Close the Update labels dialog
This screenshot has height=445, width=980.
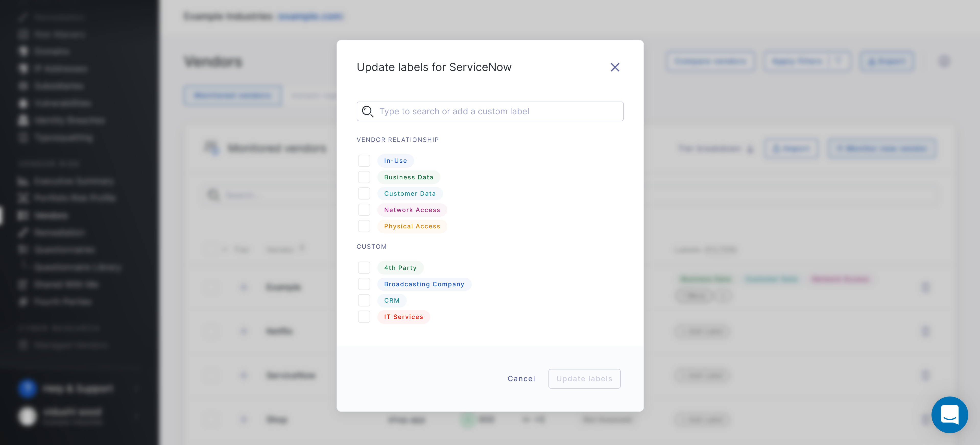click(x=615, y=67)
